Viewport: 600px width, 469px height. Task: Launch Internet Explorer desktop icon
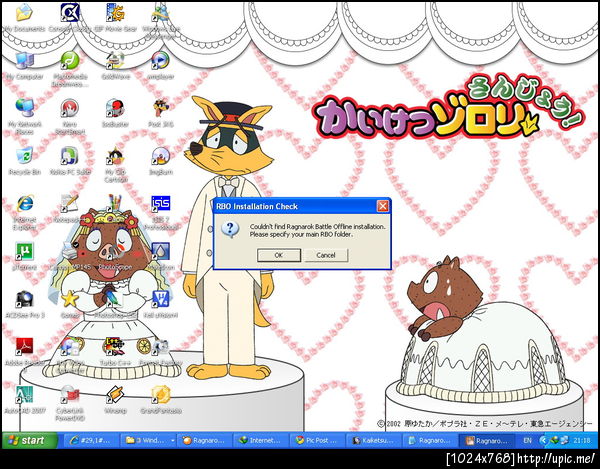tap(24, 212)
